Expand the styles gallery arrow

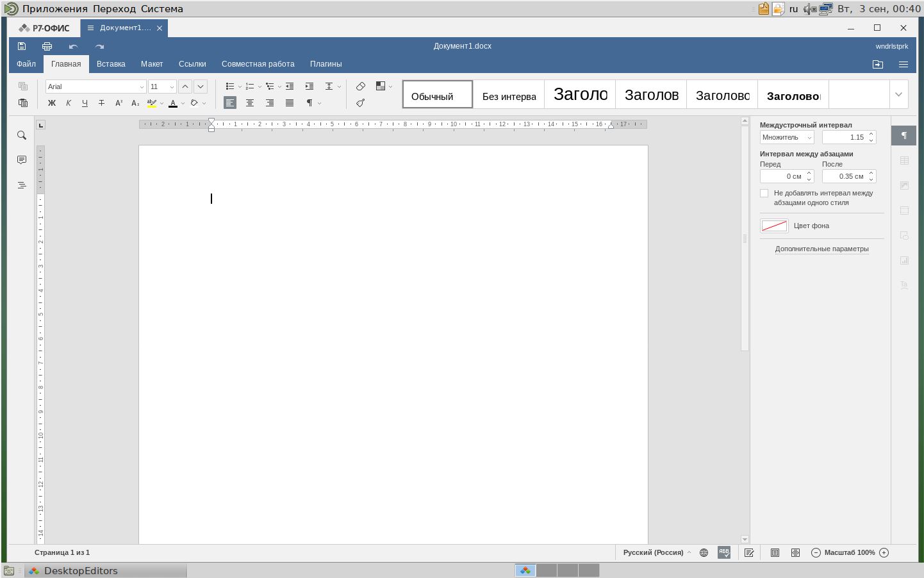[898, 94]
